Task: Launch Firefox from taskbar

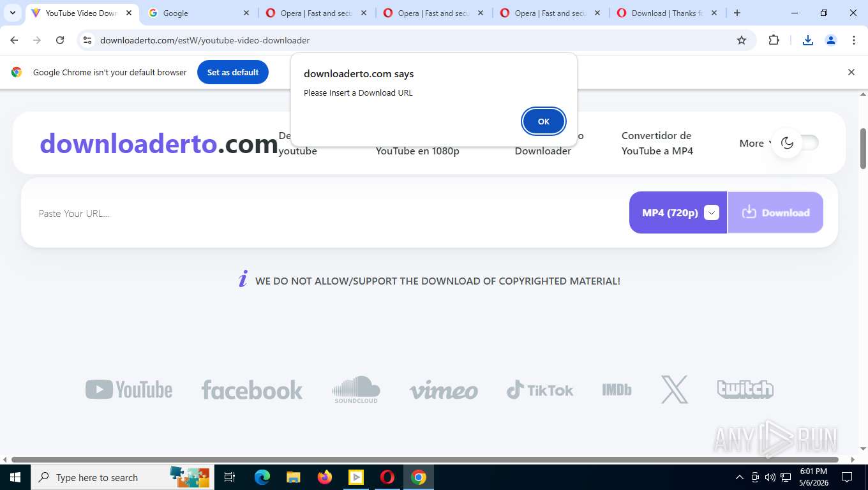Action: (x=325, y=477)
